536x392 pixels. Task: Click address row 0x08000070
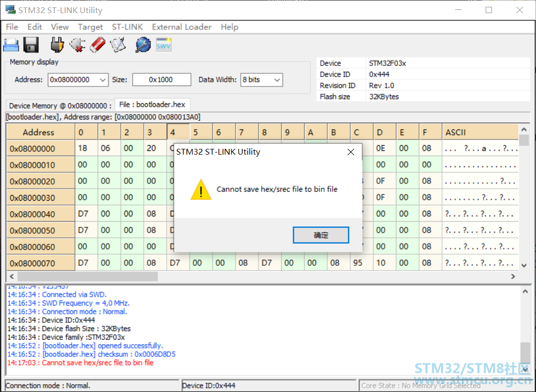pyautogui.click(x=40, y=263)
